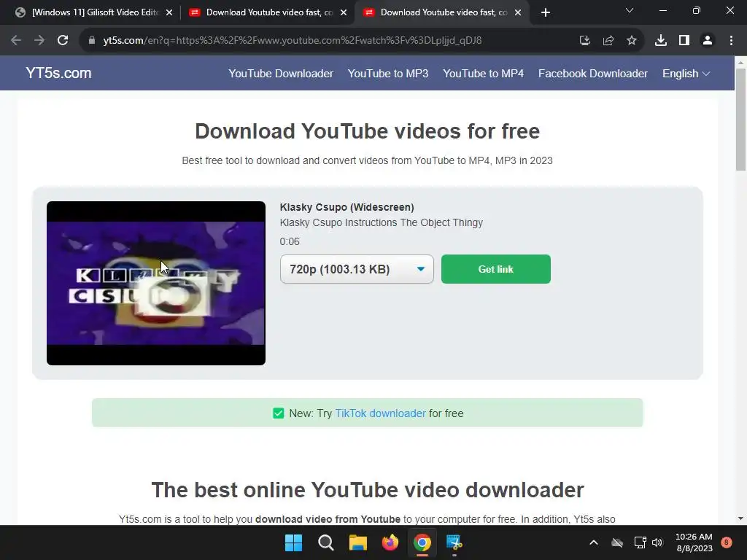Open the video editor taskbar app
This screenshot has width=747, height=560.
pyautogui.click(x=454, y=542)
